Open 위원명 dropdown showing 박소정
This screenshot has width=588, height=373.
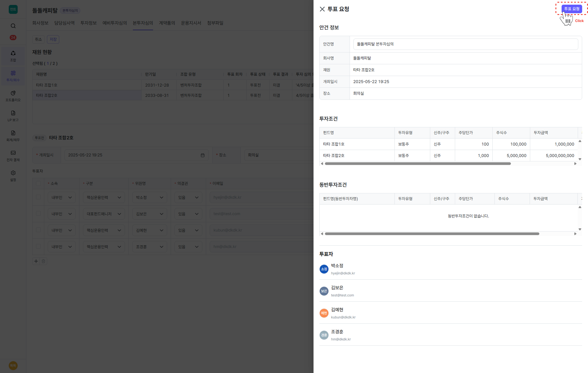tap(150, 198)
